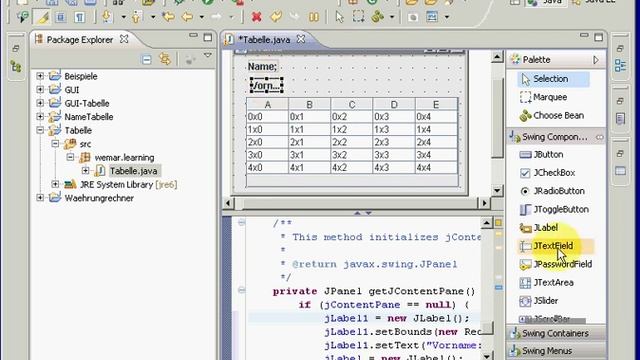Click the yellow undo arrow icon
Image resolution: width=640 pixels, height=360 pixels.
[x=276, y=17]
